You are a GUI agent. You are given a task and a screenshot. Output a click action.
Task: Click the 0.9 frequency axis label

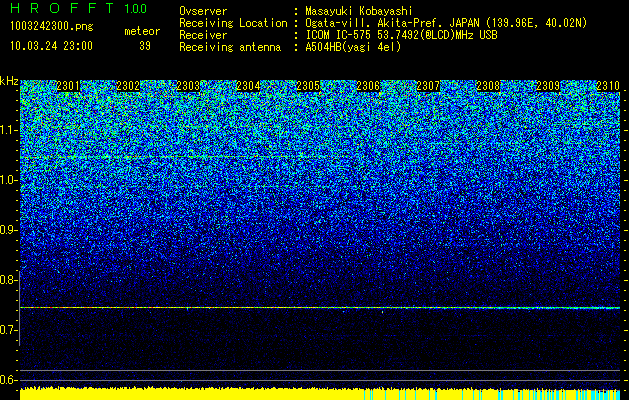[9, 230]
